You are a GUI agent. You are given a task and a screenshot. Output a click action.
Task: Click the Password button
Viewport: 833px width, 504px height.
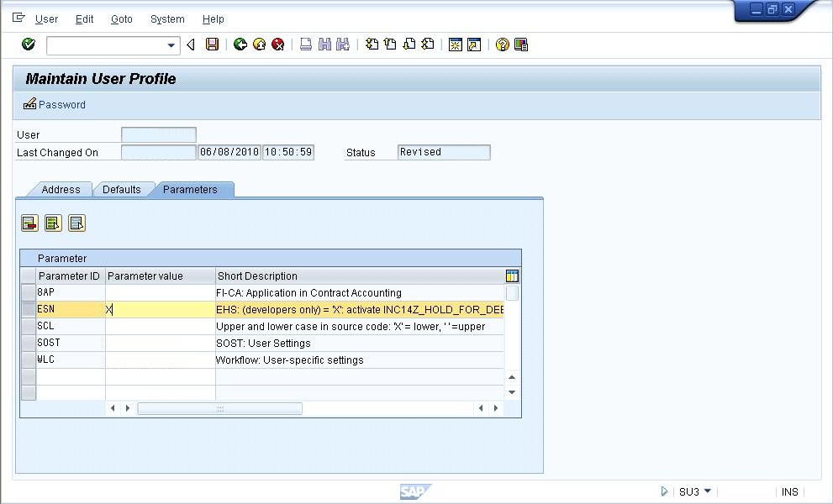[54, 105]
